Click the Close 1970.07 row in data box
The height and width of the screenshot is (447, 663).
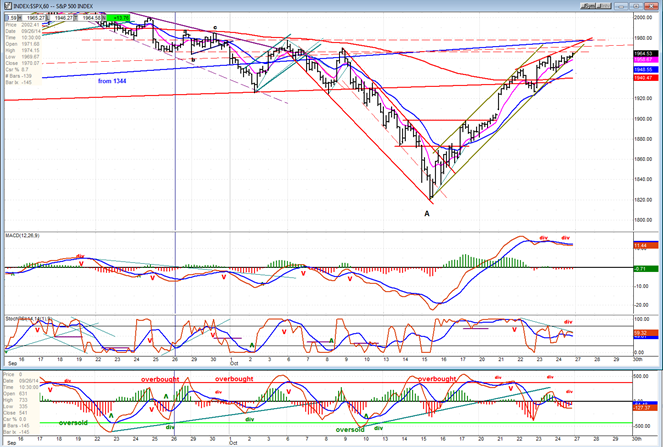click(22, 63)
